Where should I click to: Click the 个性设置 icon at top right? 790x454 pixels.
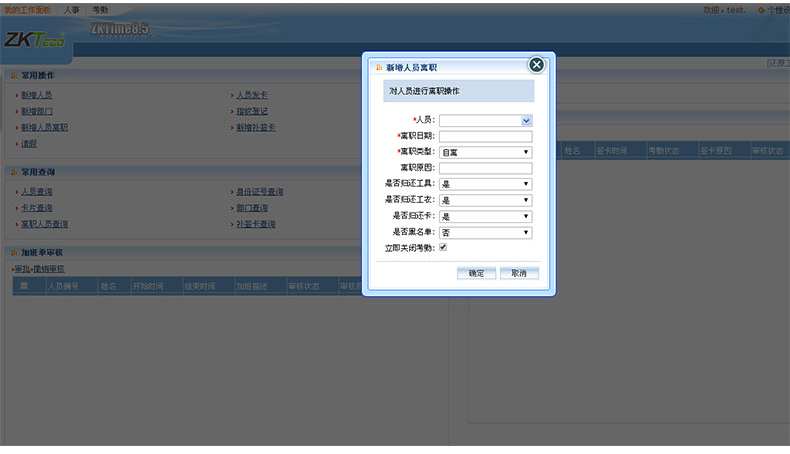click(x=760, y=9)
